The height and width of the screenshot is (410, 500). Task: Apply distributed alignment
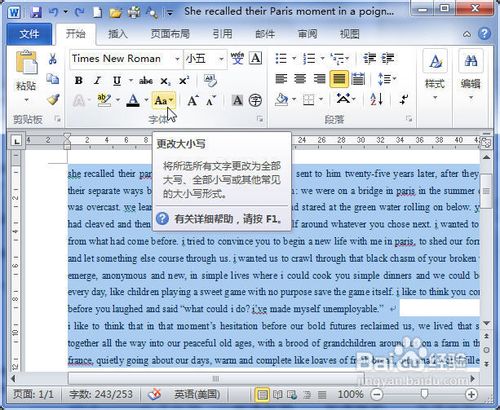[x=358, y=79]
